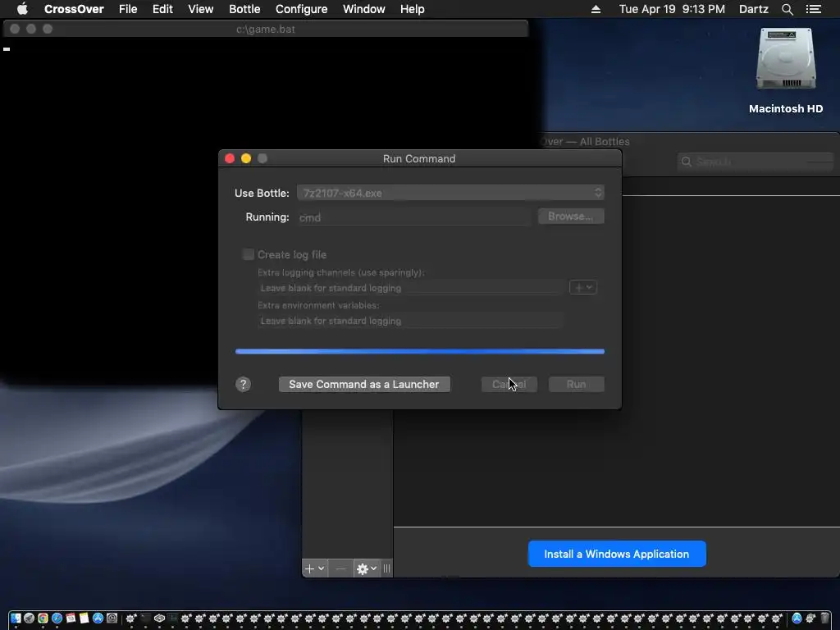
Task: Open the View menu
Action: point(201,9)
